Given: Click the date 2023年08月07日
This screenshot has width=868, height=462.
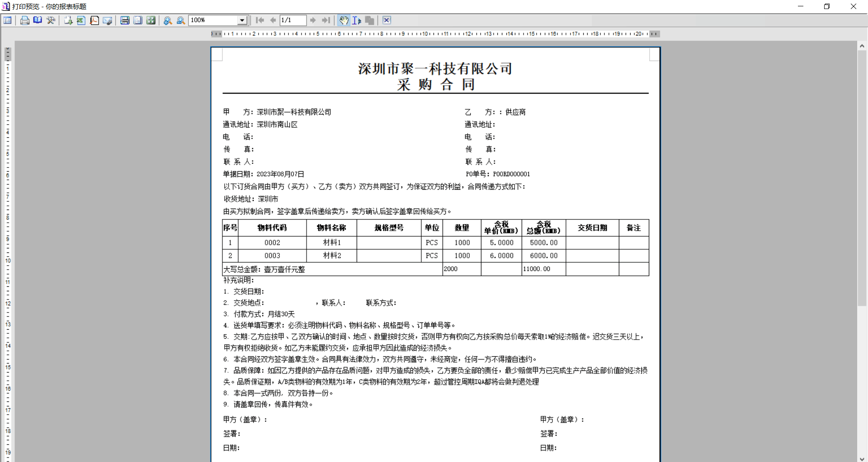Looking at the screenshot, I should [x=280, y=174].
